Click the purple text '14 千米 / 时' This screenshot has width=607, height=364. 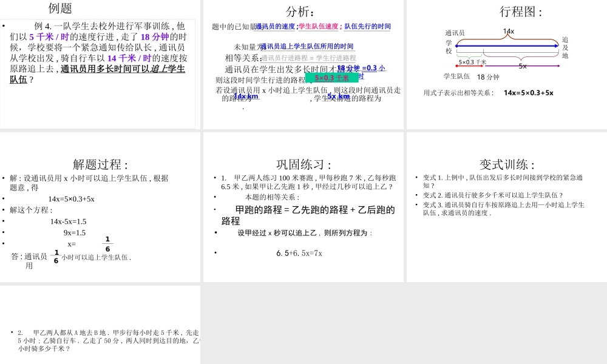pyautogui.click(x=129, y=58)
